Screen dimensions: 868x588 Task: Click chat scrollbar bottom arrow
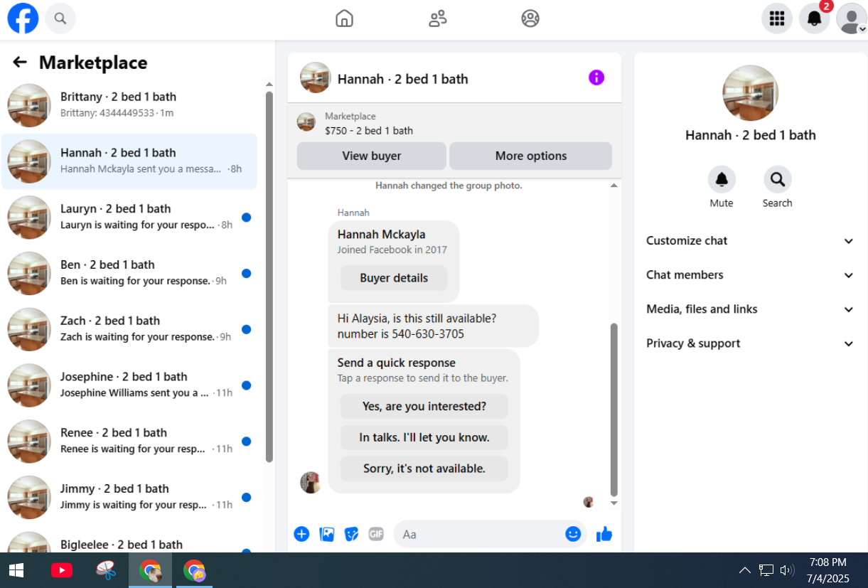point(614,503)
